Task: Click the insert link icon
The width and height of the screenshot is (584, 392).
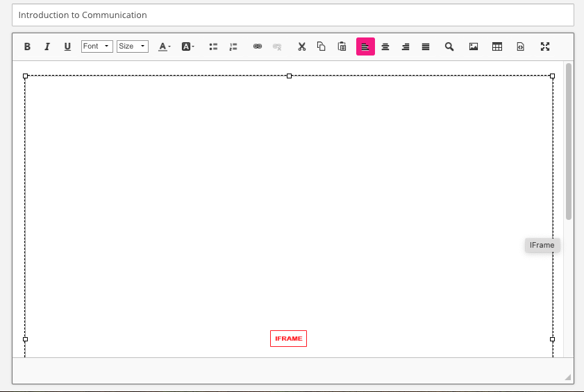Action: pyautogui.click(x=258, y=46)
